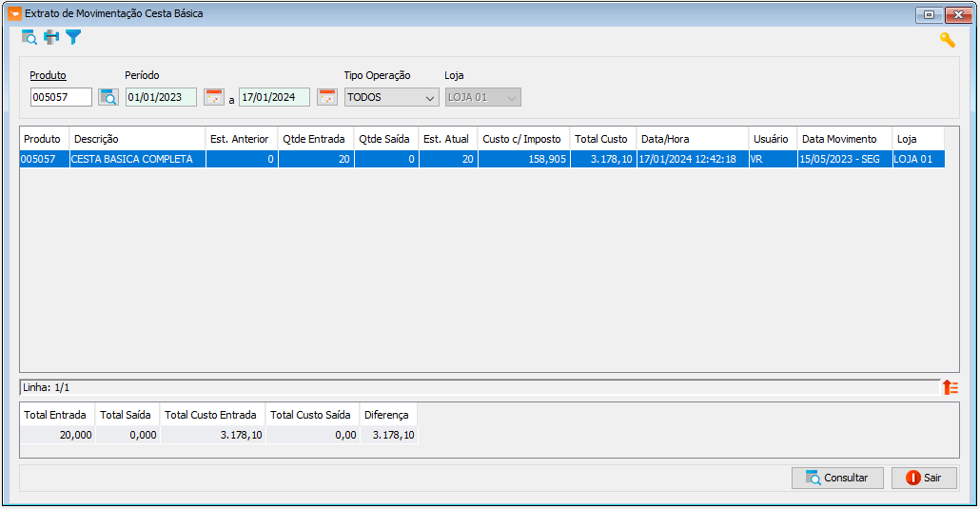Open the blue funnel filter tool

(73, 37)
